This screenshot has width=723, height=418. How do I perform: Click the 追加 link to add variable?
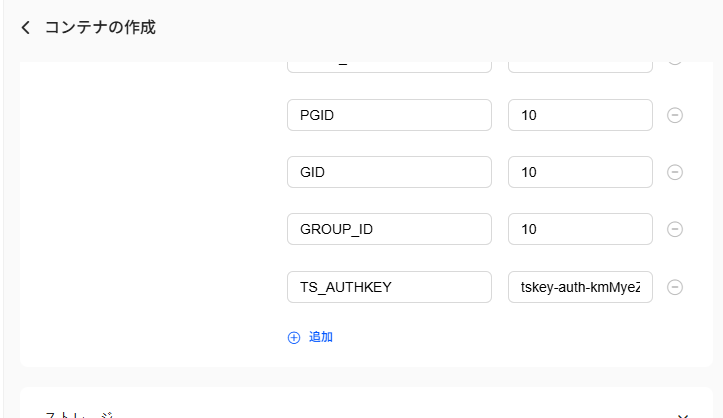[x=310, y=337]
